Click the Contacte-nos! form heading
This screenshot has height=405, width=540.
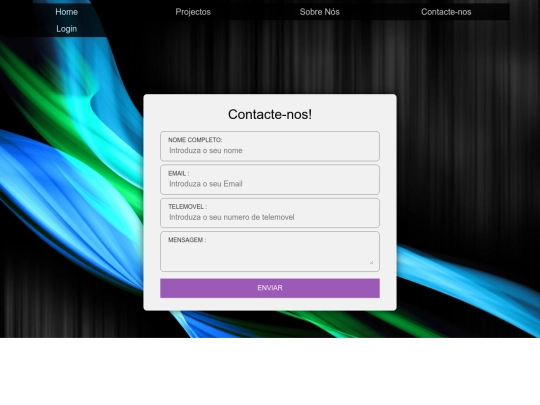(270, 114)
